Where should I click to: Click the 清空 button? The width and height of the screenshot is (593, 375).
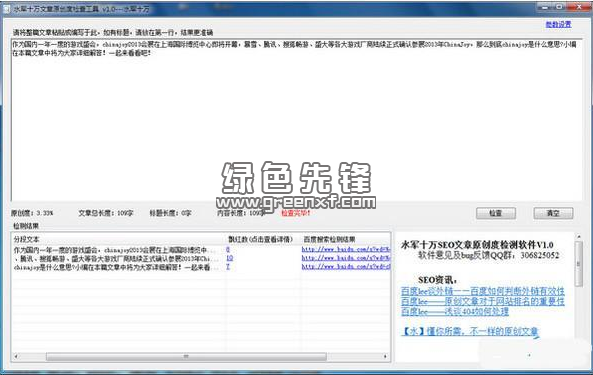(553, 213)
